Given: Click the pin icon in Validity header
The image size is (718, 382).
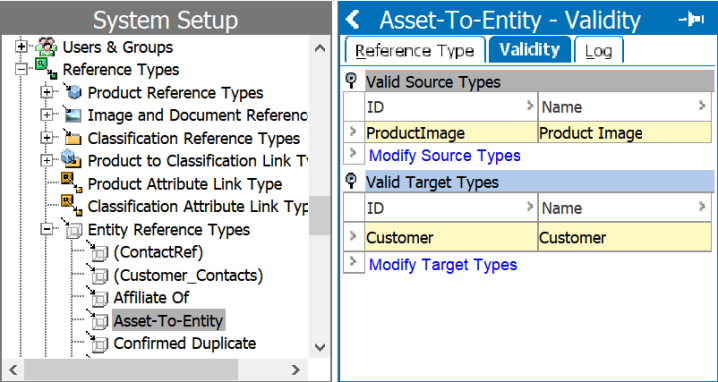Looking at the screenshot, I should [x=691, y=20].
